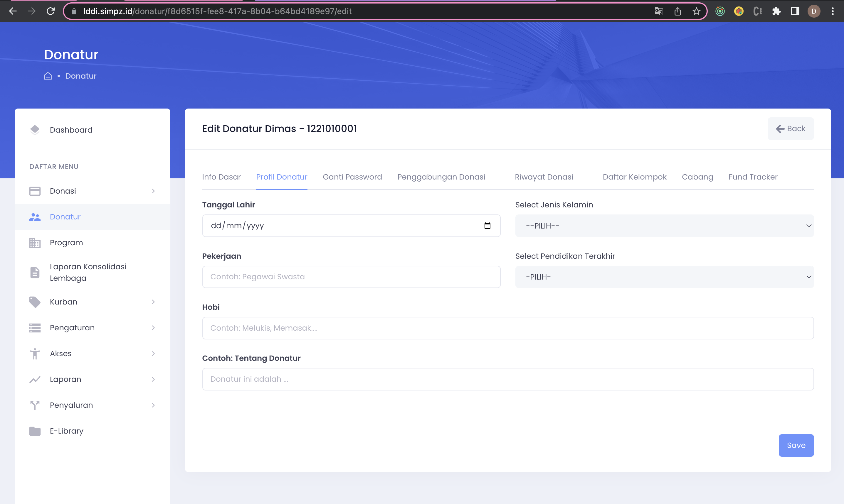The height and width of the screenshot is (504, 844).
Task: Switch to Fund Tracker tab
Action: pyautogui.click(x=753, y=177)
